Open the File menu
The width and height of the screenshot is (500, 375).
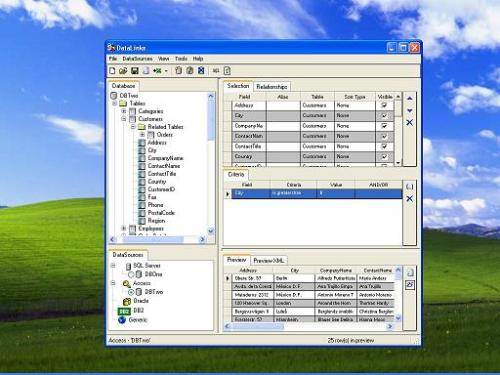point(113,59)
